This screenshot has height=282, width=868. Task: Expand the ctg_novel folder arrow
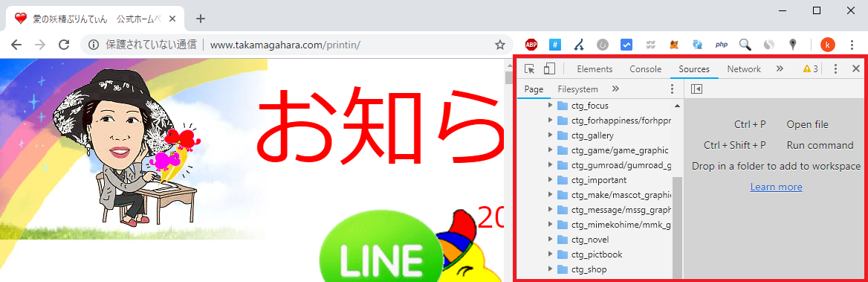click(x=550, y=240)
